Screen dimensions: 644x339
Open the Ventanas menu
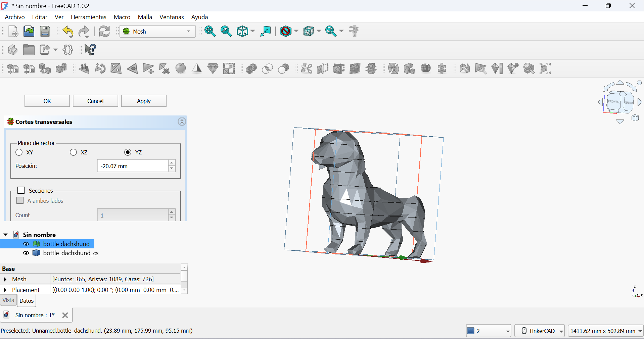172,17
